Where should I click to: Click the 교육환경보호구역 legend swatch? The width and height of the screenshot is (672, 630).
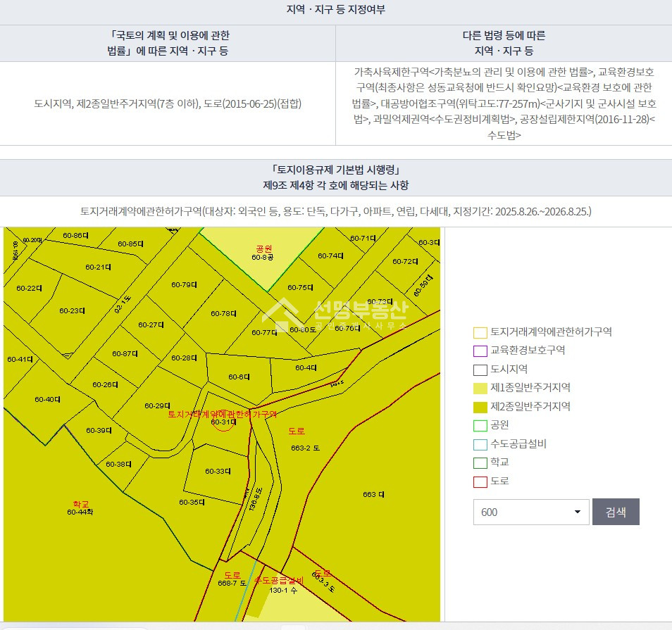point(480,351)
